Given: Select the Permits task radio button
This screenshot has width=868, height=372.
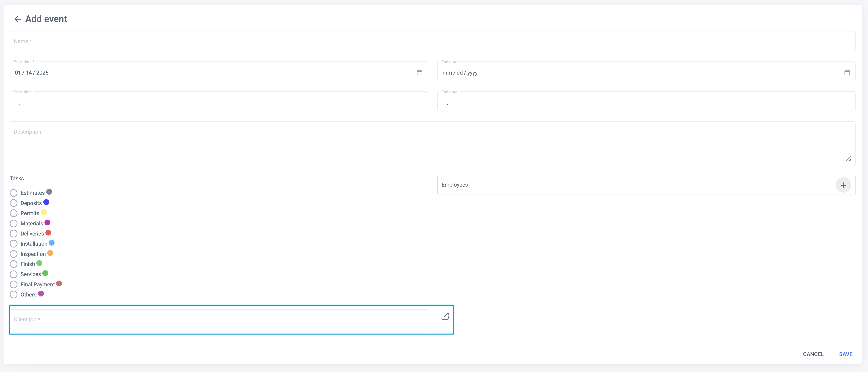Looking at the screenshot, I should [13, 213].
